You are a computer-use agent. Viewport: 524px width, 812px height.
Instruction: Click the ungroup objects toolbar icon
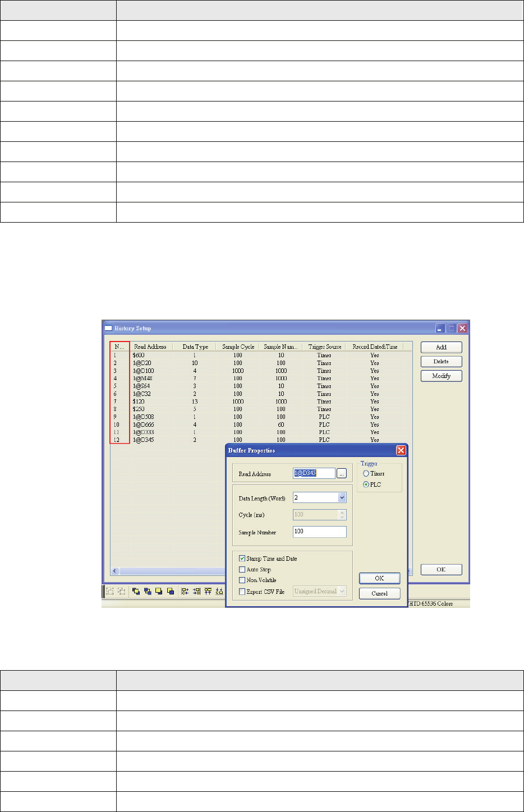click(x=121, y=591)
